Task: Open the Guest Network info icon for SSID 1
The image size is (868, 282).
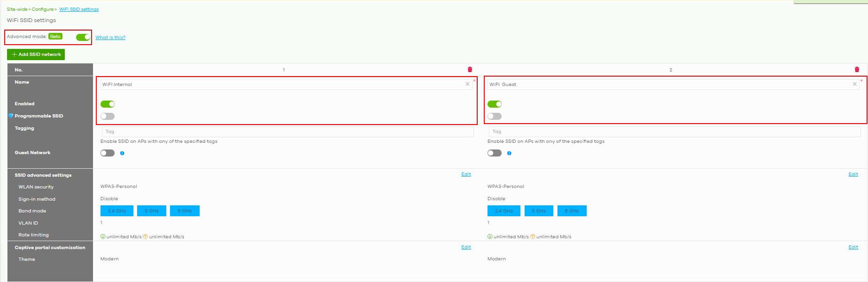Action: click(x=122, y=153)
